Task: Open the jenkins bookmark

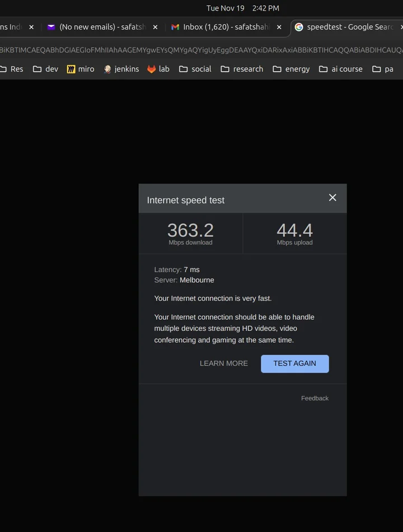Action: click(121, 69)
